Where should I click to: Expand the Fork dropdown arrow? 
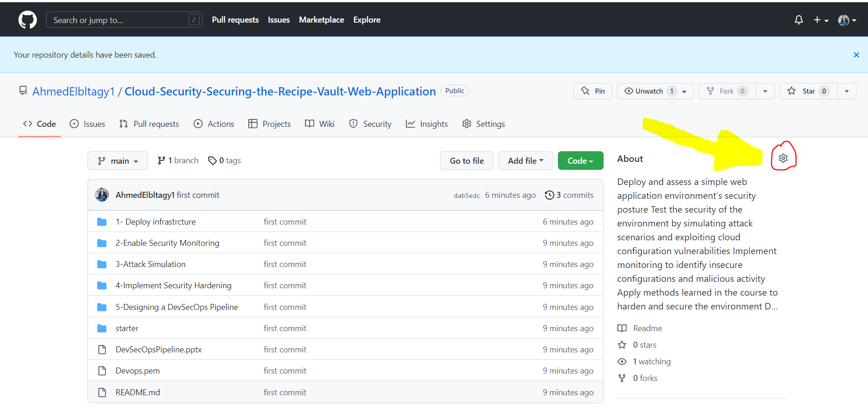tap(765, 91)
